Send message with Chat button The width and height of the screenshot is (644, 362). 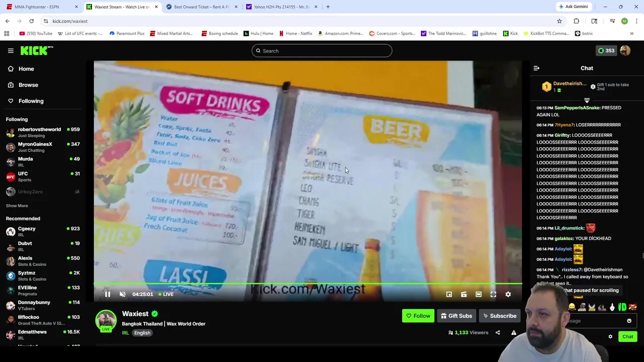627,337
